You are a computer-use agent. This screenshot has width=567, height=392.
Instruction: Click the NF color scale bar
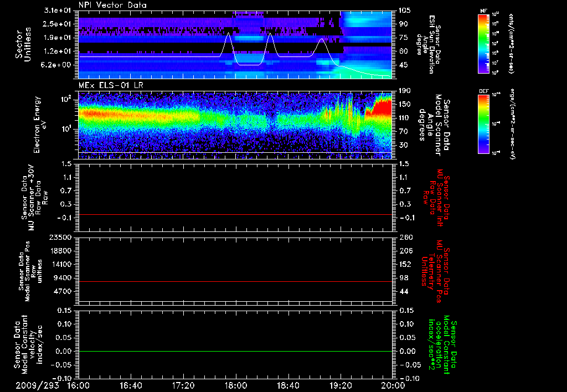tap(484, 43)
